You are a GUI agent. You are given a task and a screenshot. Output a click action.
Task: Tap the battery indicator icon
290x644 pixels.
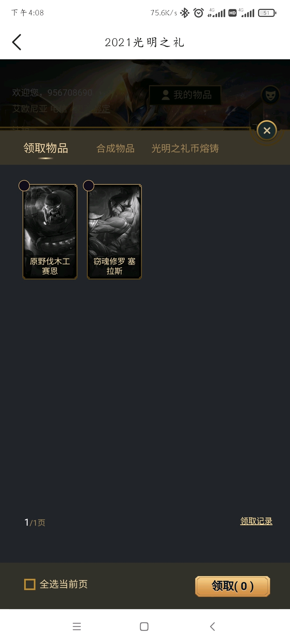click(x=267, y=13)
